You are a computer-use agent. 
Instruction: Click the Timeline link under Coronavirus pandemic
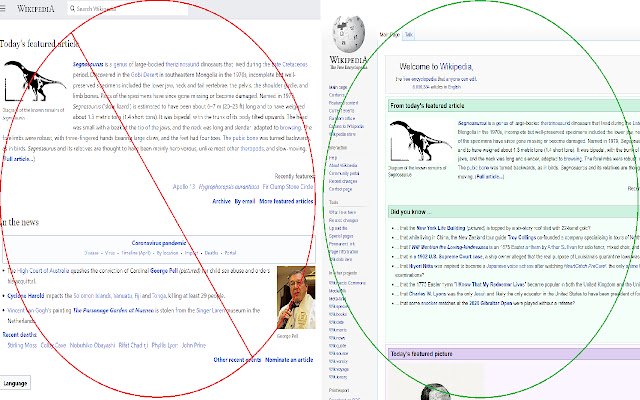click(131, 253)
